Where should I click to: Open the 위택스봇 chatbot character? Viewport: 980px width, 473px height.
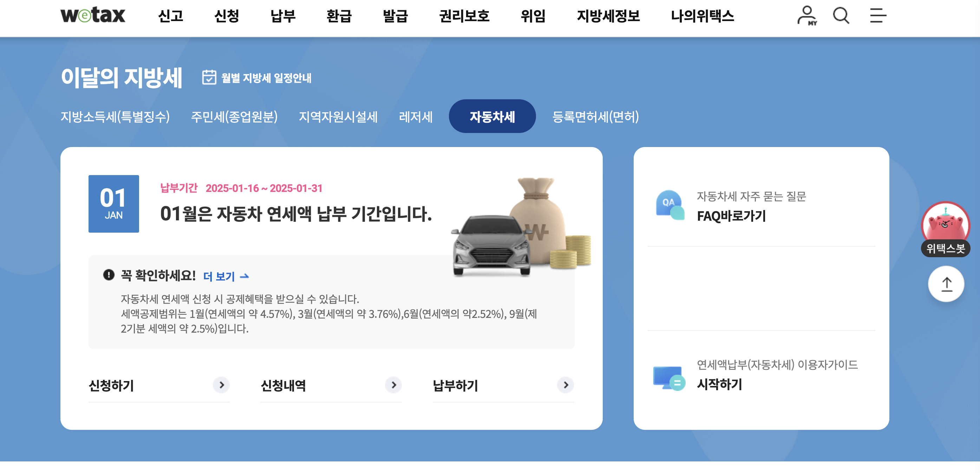click(945, 229)
